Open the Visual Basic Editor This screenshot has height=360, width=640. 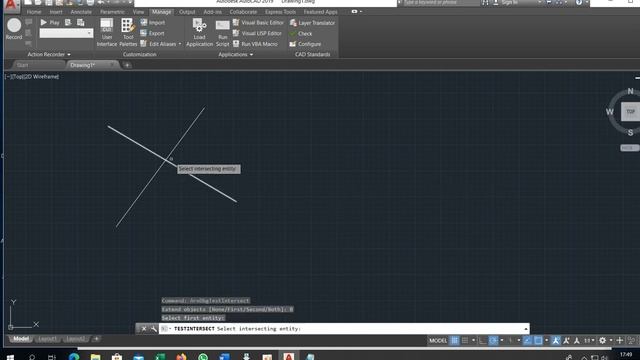[258, 23]
